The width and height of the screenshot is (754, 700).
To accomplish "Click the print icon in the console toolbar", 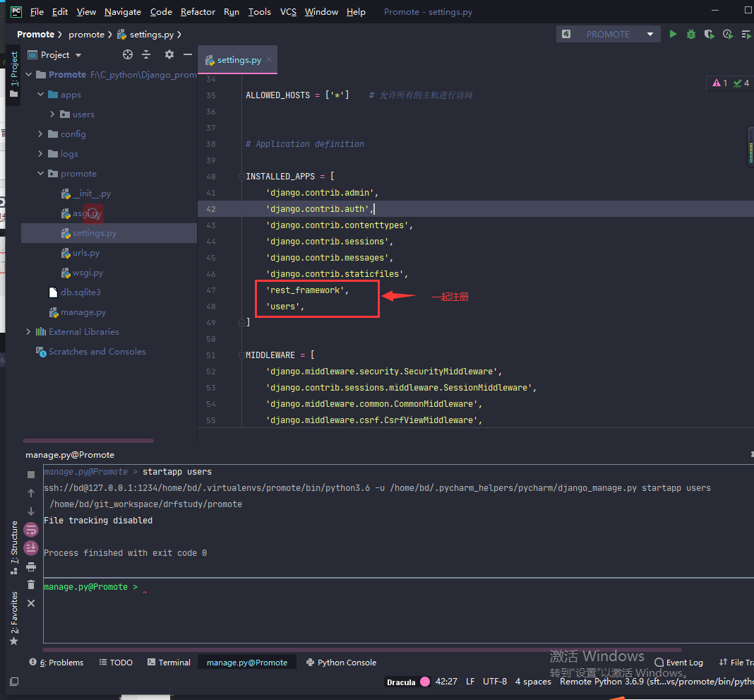I will click(31, 566).
